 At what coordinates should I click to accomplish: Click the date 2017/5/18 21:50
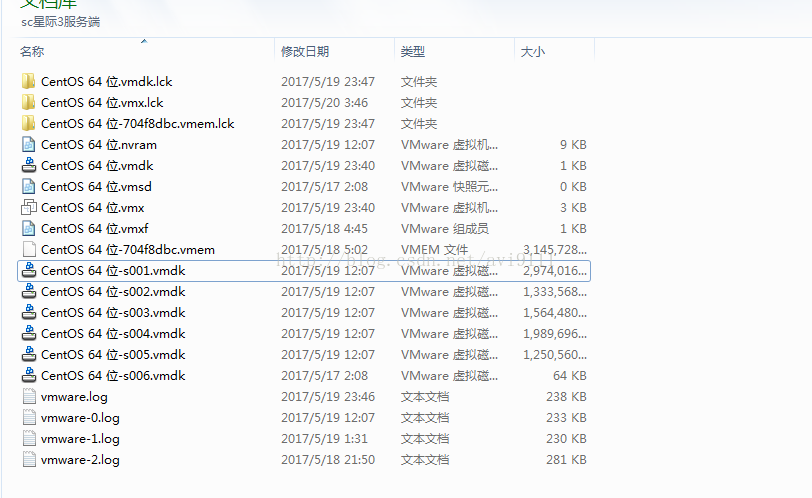(328, 460)
